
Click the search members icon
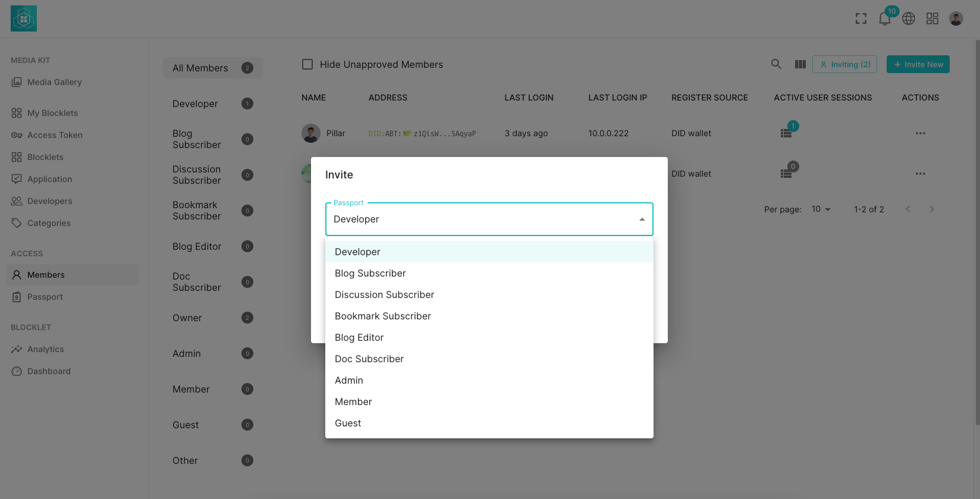point(776,64)
